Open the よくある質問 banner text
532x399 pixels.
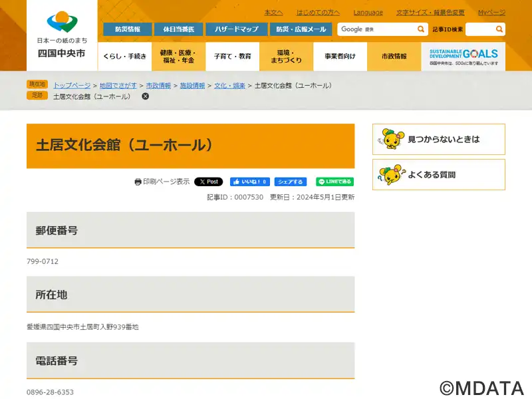pos(432,175)
